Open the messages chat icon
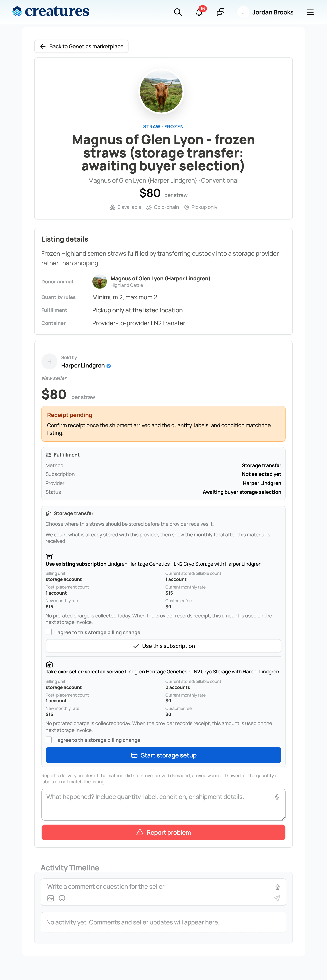This screenshot has height=980, width=327. 221,12
